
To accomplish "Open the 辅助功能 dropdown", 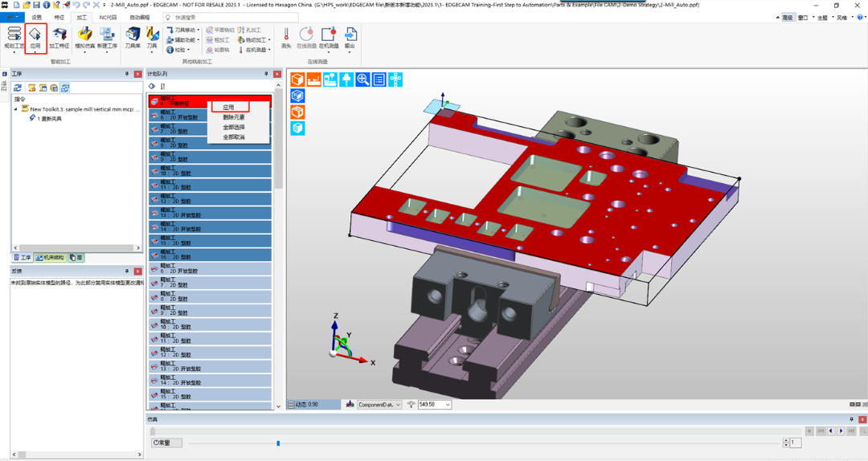I will [199, 40].
